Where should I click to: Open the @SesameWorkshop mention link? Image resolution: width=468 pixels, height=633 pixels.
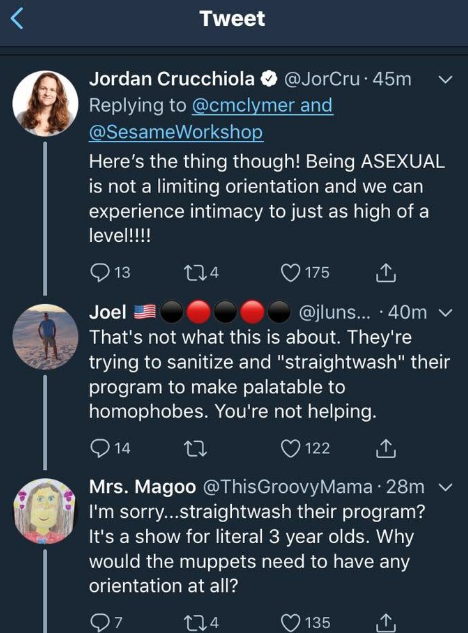(176, 132)
